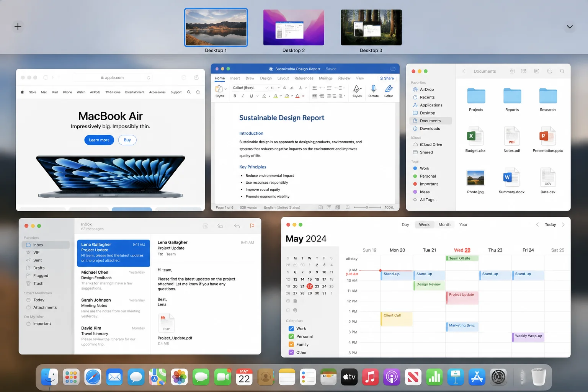Viewport: 588px width, 392px height.
Task: Expand the clipboard paste dropdown arrow in Word
Action: tap(225, 89)
